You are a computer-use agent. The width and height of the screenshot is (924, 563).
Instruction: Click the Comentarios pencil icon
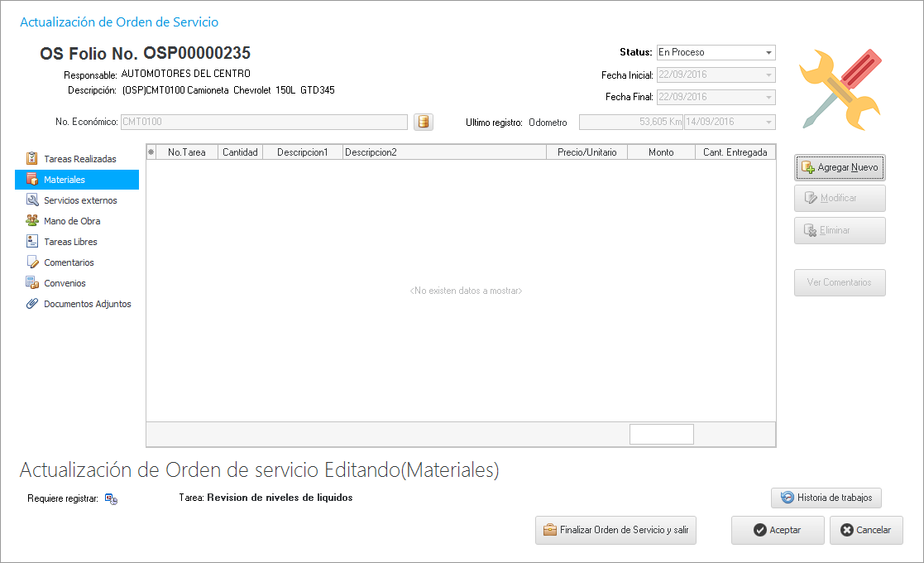(32, 262)
